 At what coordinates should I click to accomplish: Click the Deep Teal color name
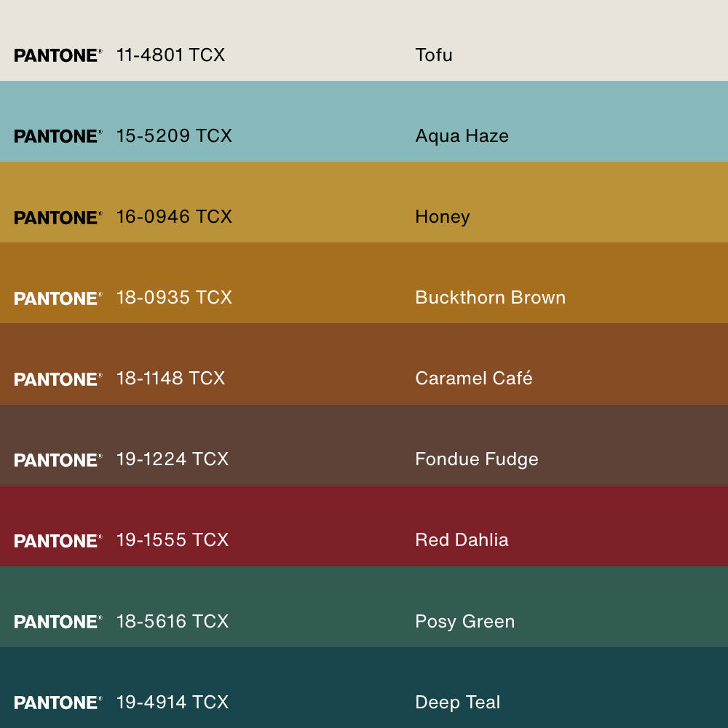tap(457, 702)
